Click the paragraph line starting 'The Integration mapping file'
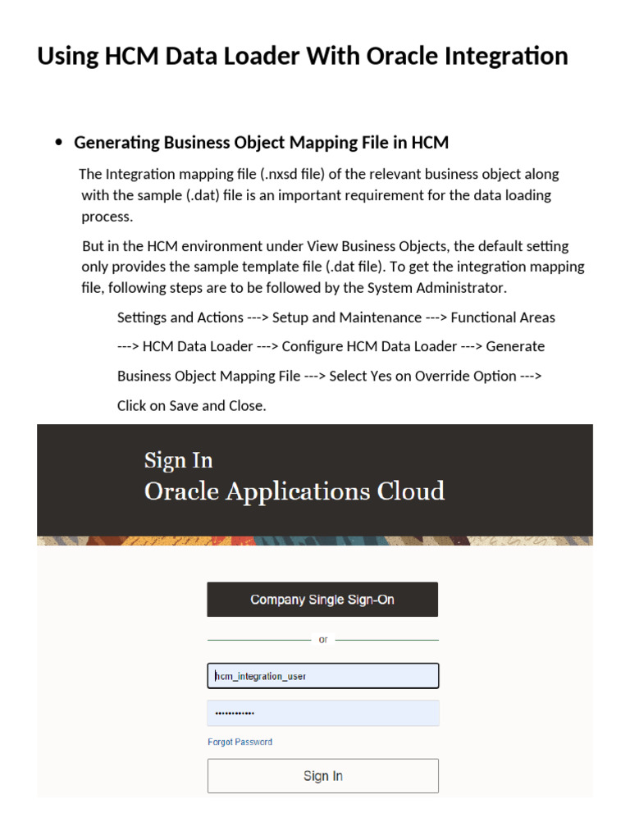630x840 pixels. 319,174
